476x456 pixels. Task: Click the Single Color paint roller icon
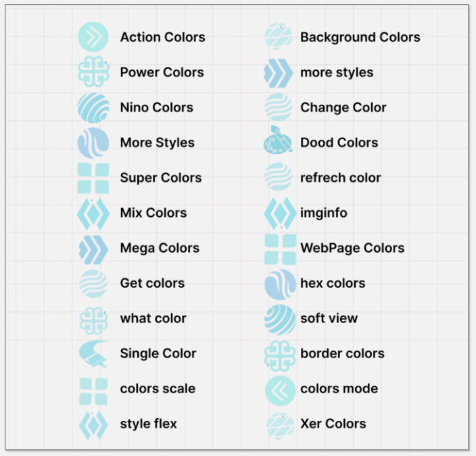point(93,353)
